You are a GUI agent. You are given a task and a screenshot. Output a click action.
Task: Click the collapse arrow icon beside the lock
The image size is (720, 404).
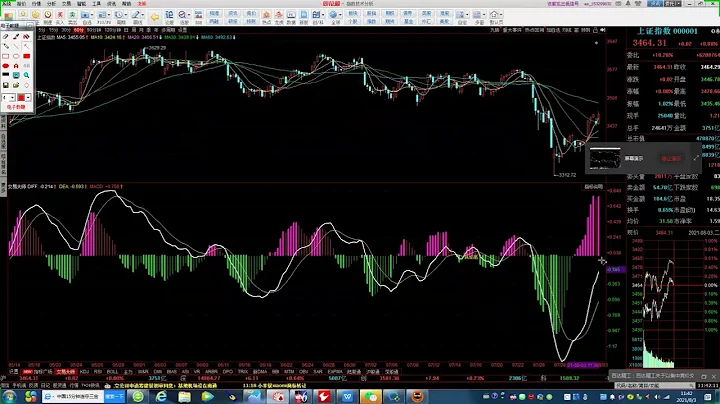point(602,30)
